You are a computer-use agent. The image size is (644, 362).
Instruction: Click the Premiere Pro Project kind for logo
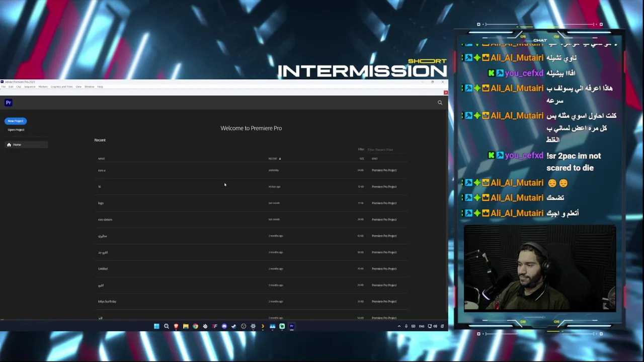tap(384, 203)
